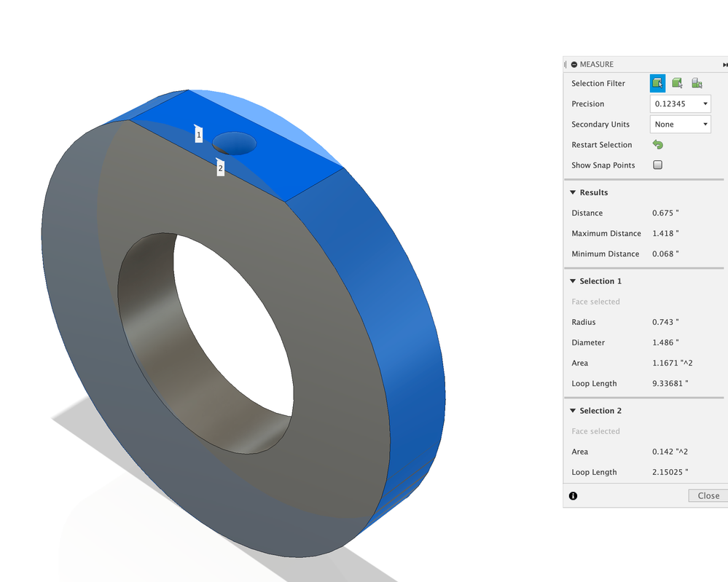Click the MEASURE panel title
The width and height of the screenshot is (728, 582).
click(x=597, y=65)
